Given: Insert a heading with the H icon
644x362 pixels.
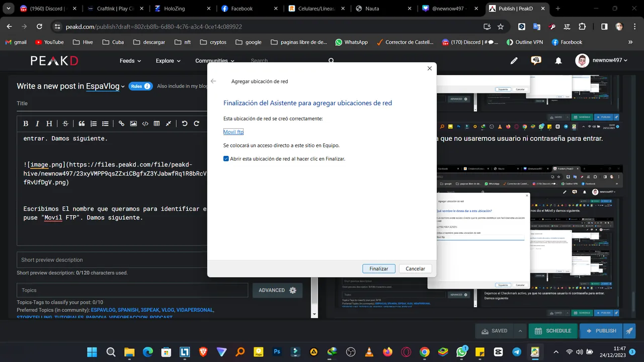Looking at the screenshot, I should [49, 124].
